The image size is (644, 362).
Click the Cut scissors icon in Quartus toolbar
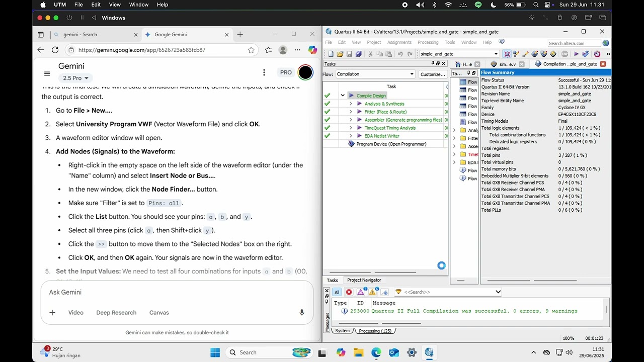point(370,54)
